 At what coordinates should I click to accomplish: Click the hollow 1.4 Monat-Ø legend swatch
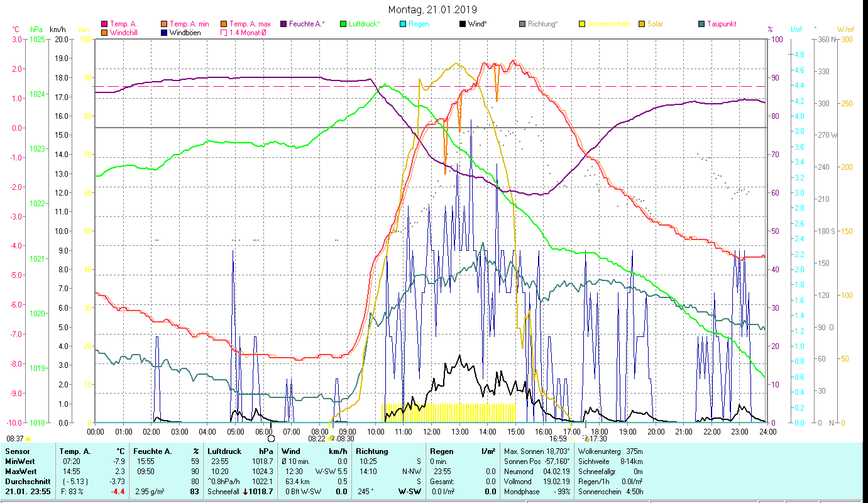click(224, 33)
